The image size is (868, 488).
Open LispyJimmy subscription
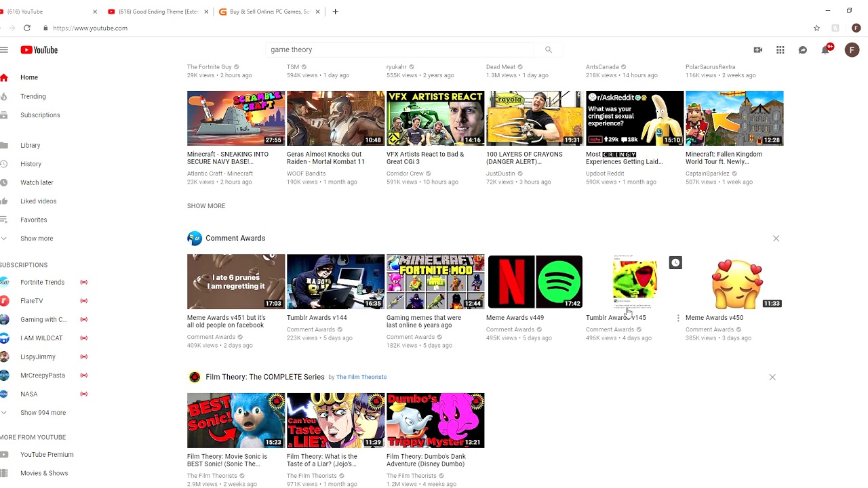point(38,357)
